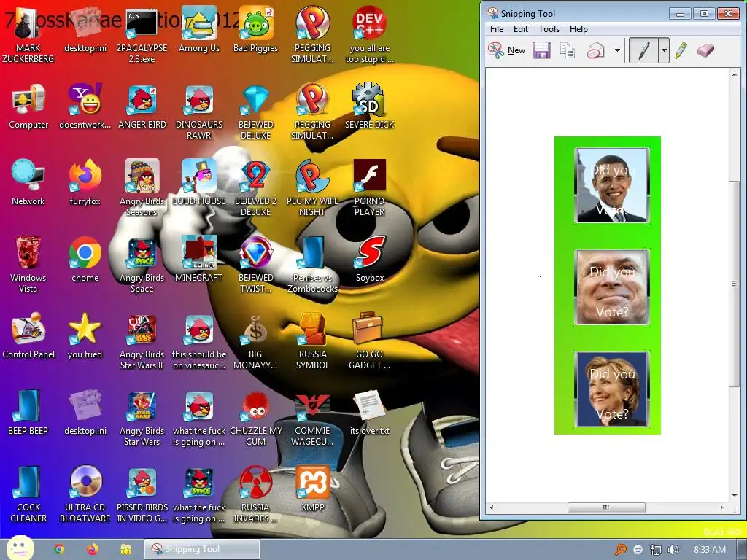The width and height of the screenshot is (747, 560).
Task: Select the MARK ZUCKERBERG desktop icon
Action: click(28, 36)
